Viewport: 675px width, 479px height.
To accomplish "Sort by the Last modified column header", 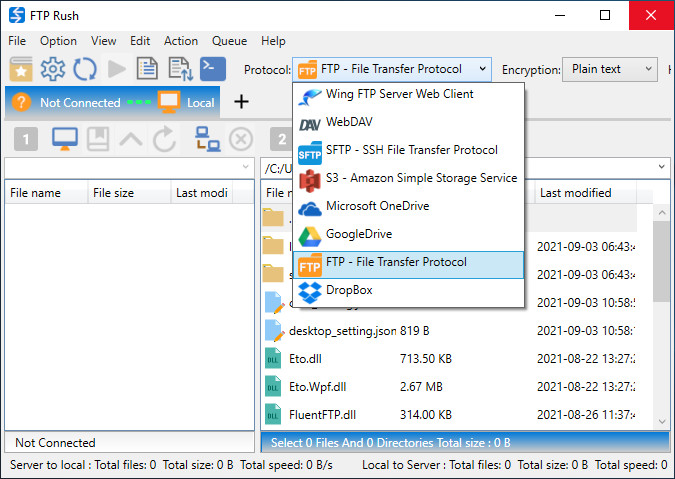I will (575, 193).
